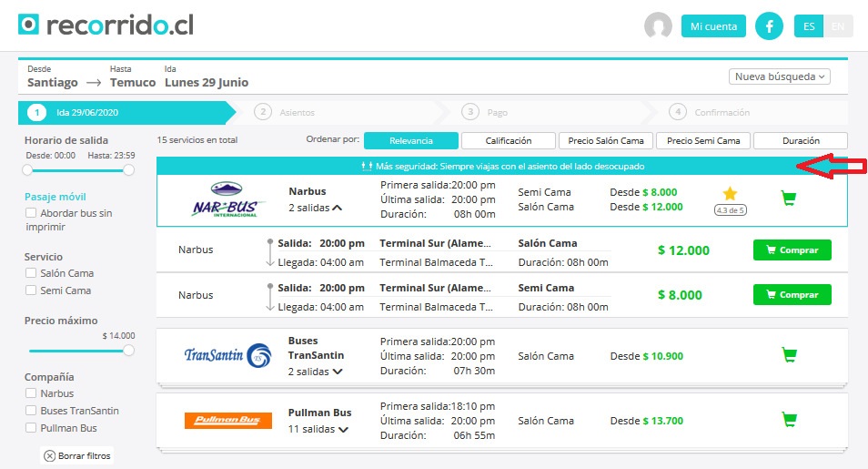Click the Buses TranSantin green cart icon
Viewport: 868px width, 469px height.
tap(789, 355)
